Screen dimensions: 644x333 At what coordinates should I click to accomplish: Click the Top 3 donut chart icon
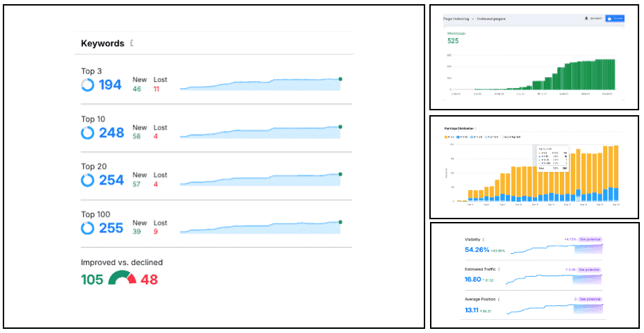(88, 85)
